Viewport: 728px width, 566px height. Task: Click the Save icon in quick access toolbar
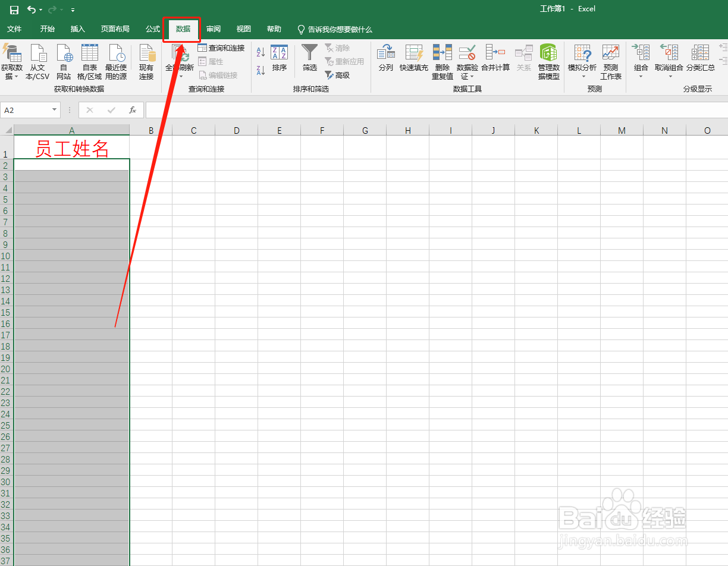pos(14,10)
